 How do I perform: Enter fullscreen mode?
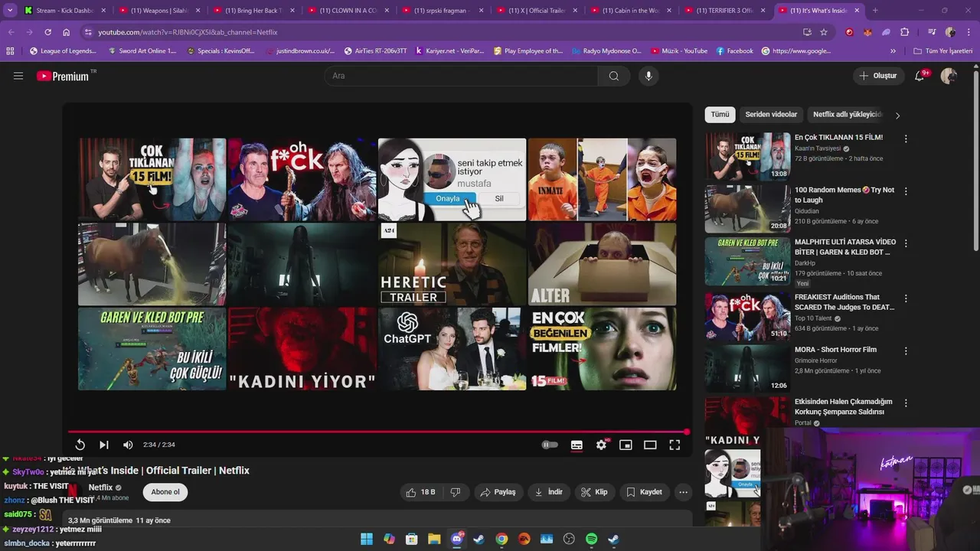point(675,445)
